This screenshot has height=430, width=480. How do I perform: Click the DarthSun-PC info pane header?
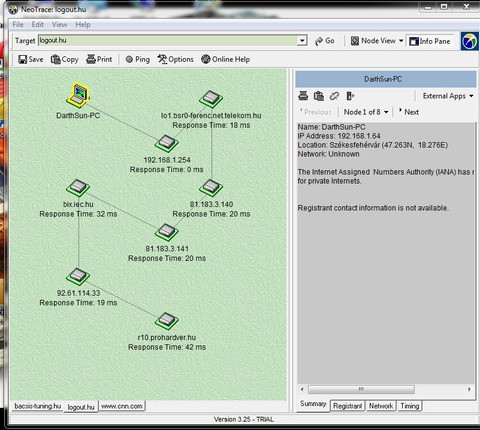[x=386, y=79]
